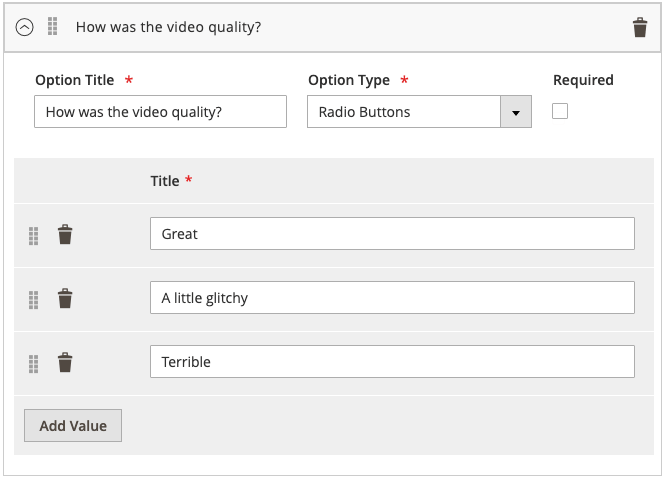This screenshot has height=478, width=664.
Task: Select the 'Terrible' title input field
Action: pyautogui.click(x=392, y=362)
